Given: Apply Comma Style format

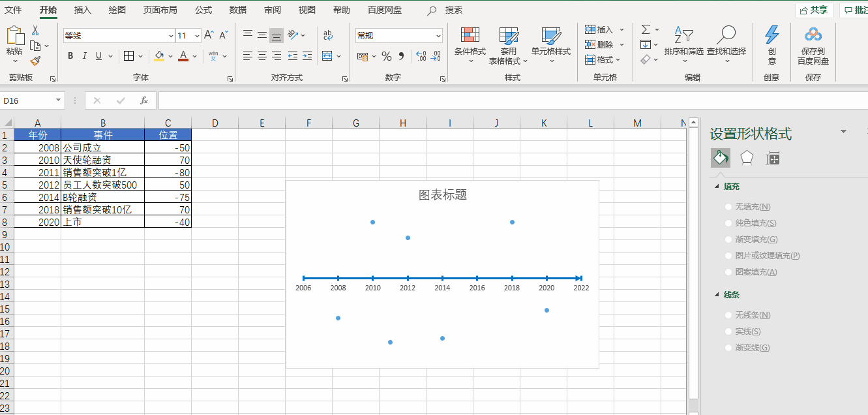Looking at the screenshot, I should [x=402, y=56].
